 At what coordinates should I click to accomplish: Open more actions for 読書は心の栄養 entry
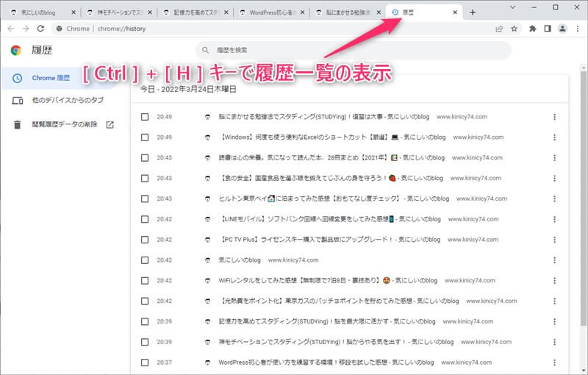pyautogui.click(x=554, y=158)
